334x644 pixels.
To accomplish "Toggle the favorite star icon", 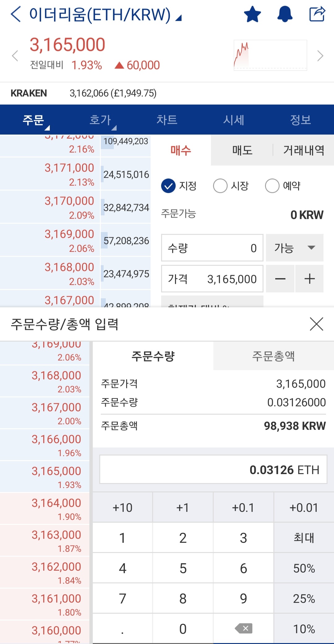I will (x=252, y=14).
